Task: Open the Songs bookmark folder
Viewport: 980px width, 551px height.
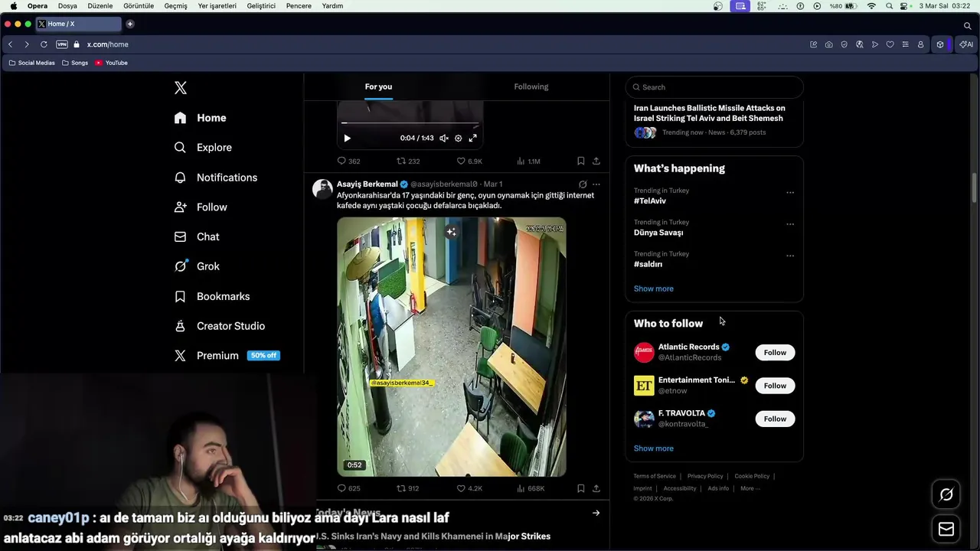Action: tap(75, 63)
